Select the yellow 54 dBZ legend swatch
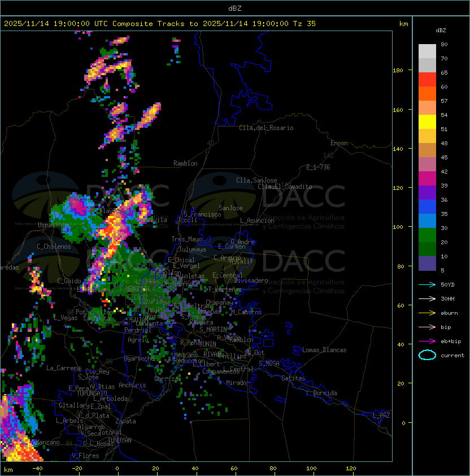The width and height of the screenshot is (470, 476). click(x=427, y=122)
